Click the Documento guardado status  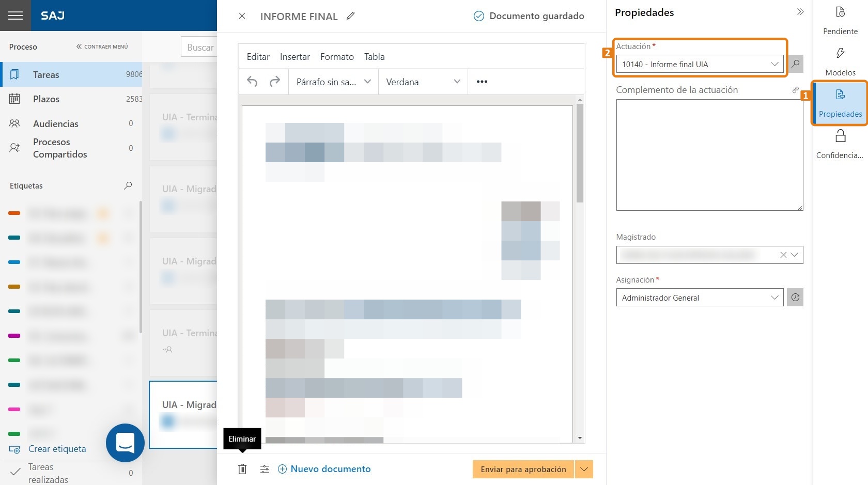point(529,16)
